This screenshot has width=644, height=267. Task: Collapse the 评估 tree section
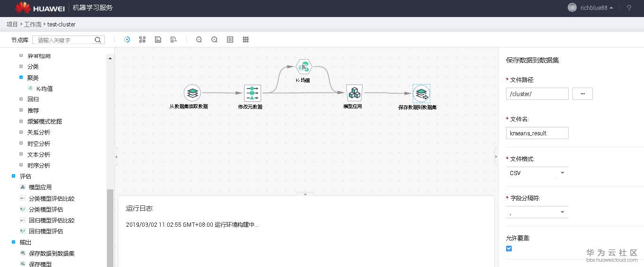[x=13, y=176]
